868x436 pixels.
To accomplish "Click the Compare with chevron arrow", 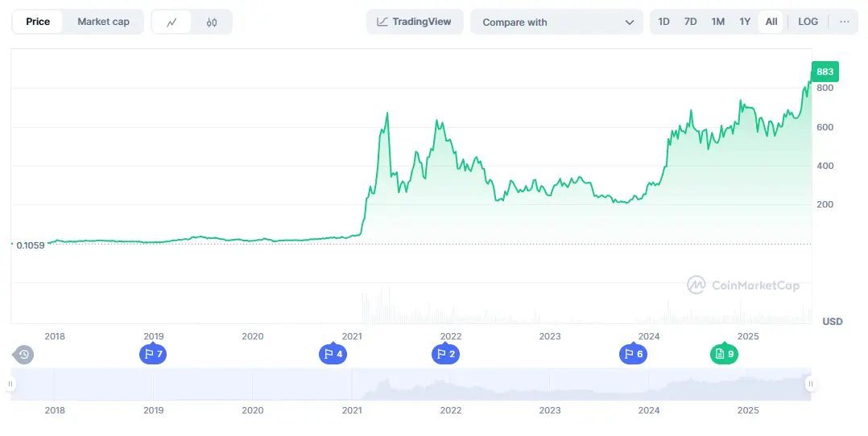I will 630,23.
